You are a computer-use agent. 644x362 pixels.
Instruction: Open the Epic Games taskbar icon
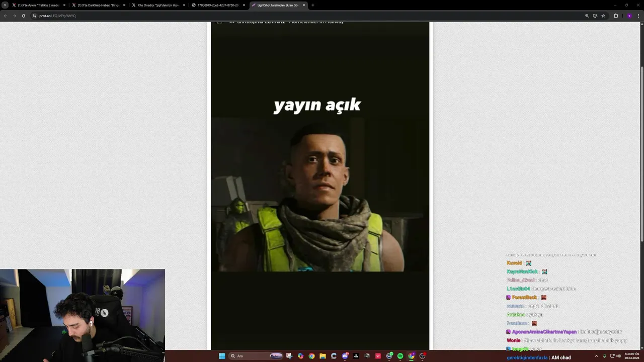coord(356,356)
